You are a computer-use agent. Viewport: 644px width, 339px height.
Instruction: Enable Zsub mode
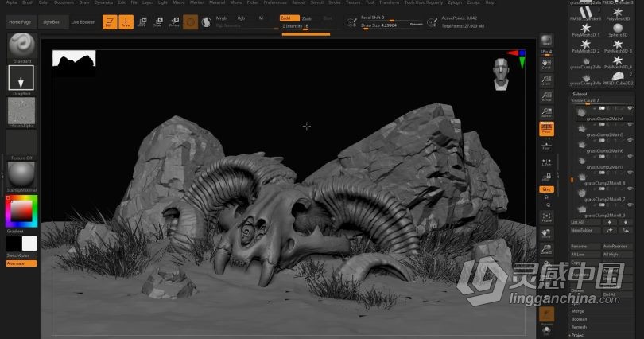307,18
